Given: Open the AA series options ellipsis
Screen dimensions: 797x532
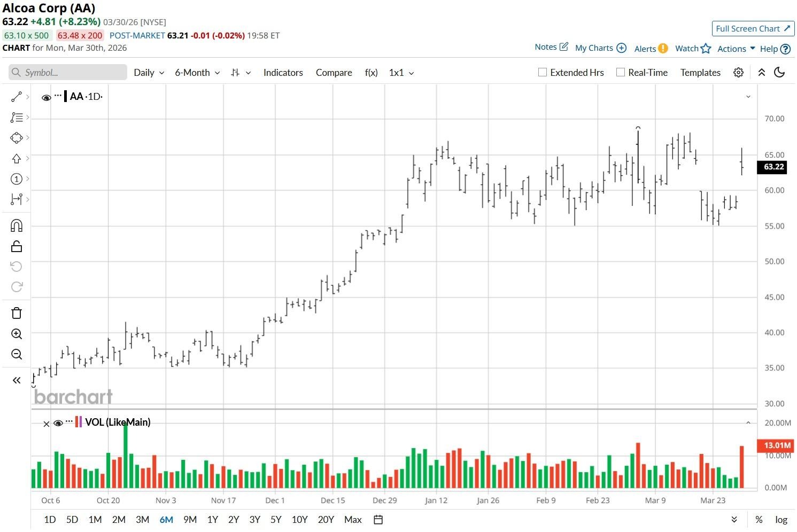Looking at the screenshot, I should [x=58, y=96].
